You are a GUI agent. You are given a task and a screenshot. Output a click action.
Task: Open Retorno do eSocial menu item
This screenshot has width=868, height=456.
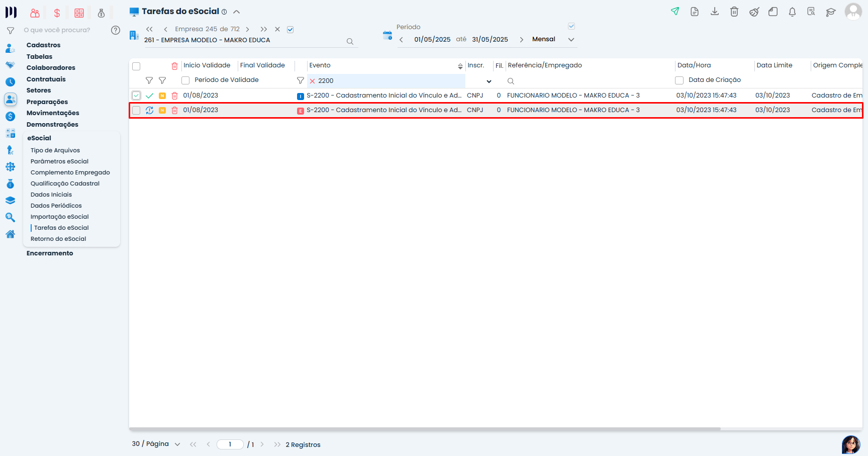(x=58, y=239)
